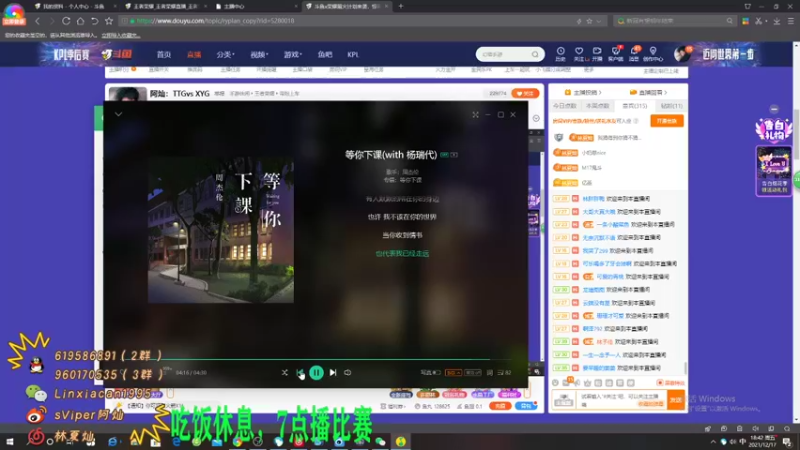Click the user avatar in Douyu's header

pos(682,54)
